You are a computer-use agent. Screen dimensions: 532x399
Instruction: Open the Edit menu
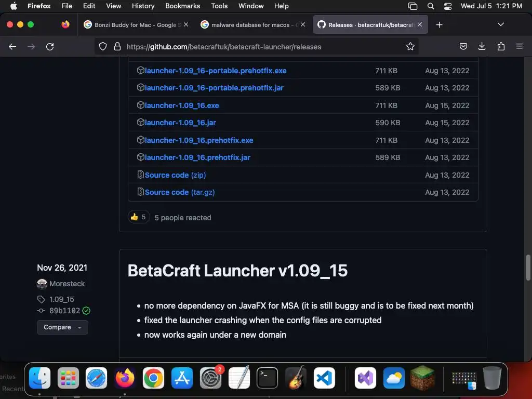click(89, 6)
